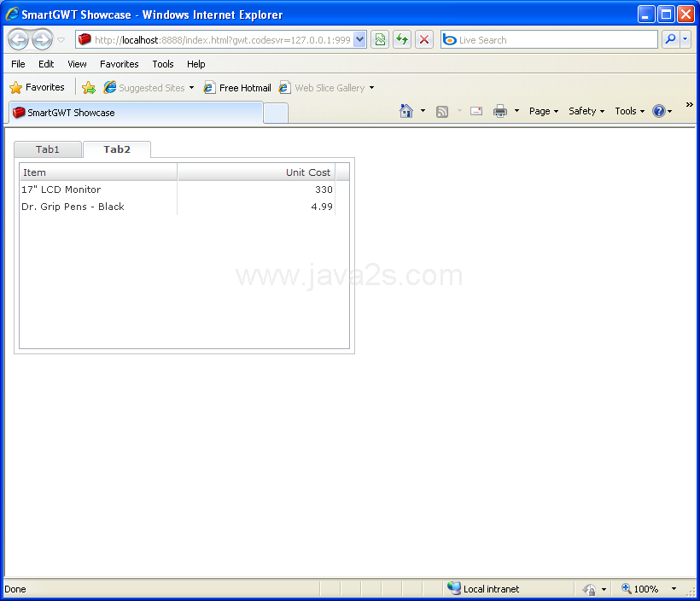Click the Print icon
Viewport: 700px width, 601px height.
500,111
